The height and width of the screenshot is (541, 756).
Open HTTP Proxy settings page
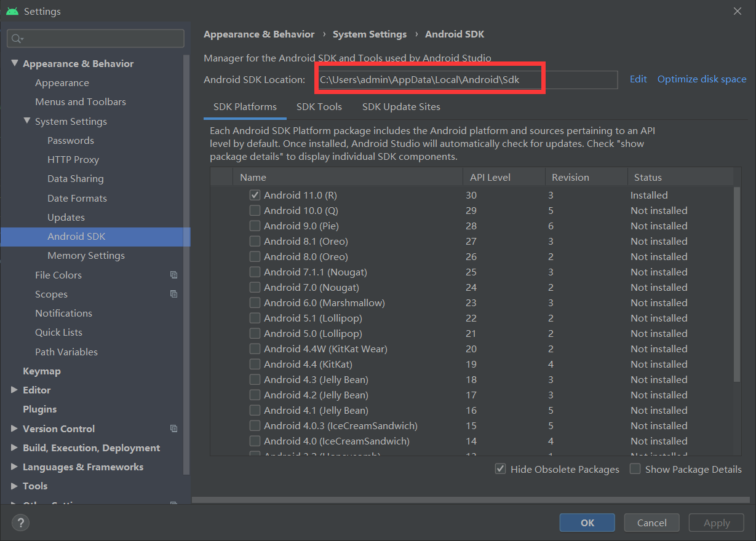tap(73, 159)
